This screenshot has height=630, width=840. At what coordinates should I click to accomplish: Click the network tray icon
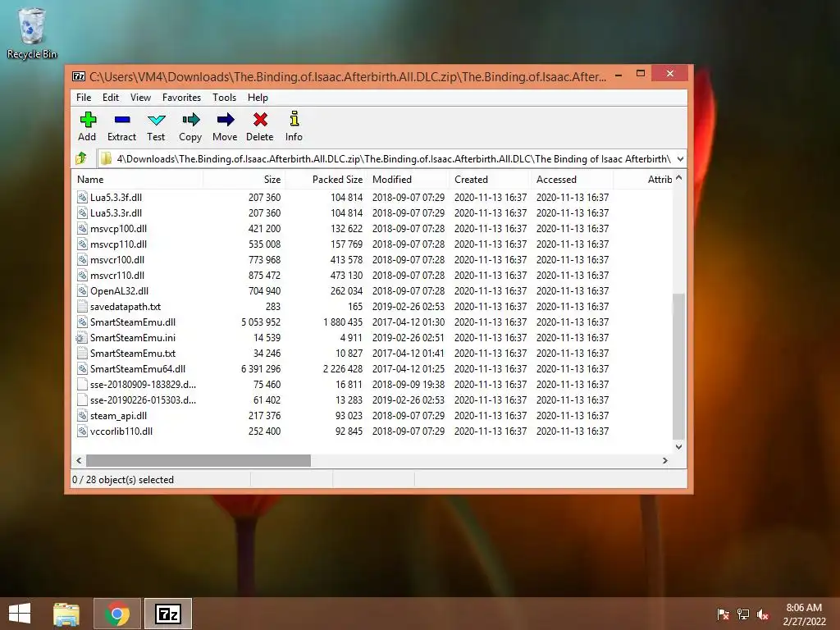pyautogui.click(x=743, y=614)
